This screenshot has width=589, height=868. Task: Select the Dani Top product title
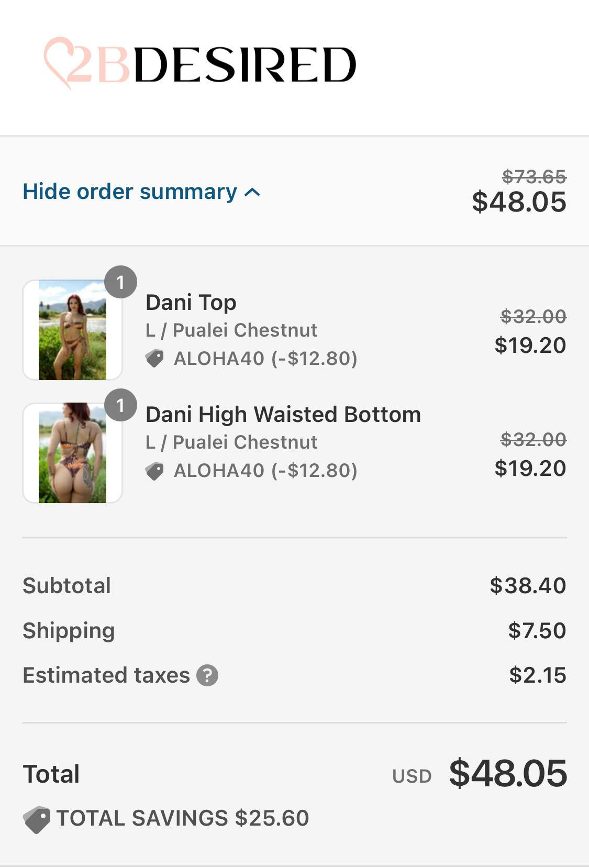(191, 303)
